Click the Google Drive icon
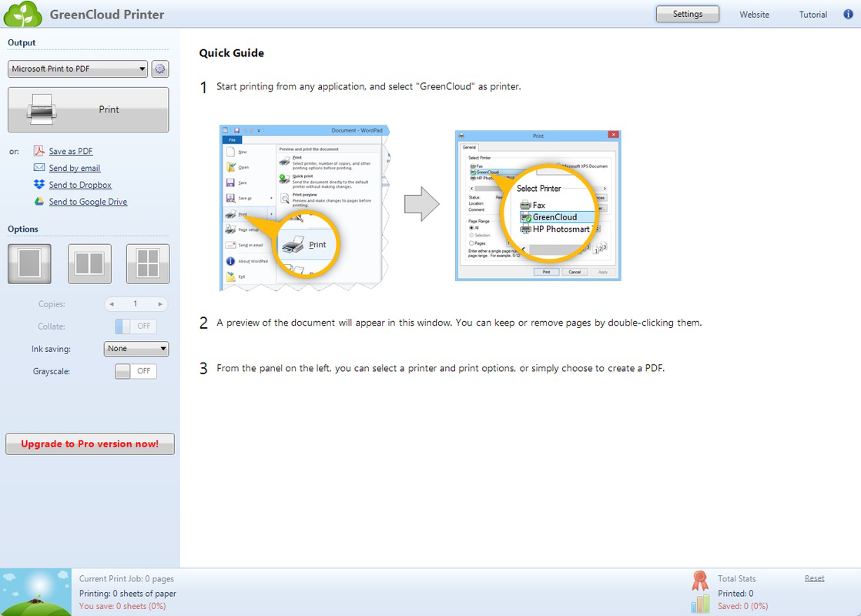The height and width of the screenshot is (616, 861). [39, 202]
